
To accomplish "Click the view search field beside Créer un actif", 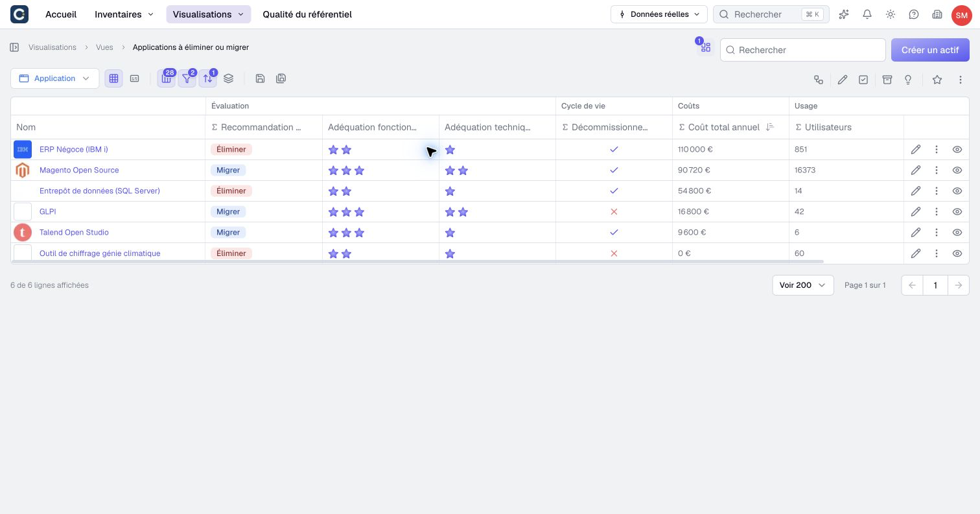I will click(803, 50).
